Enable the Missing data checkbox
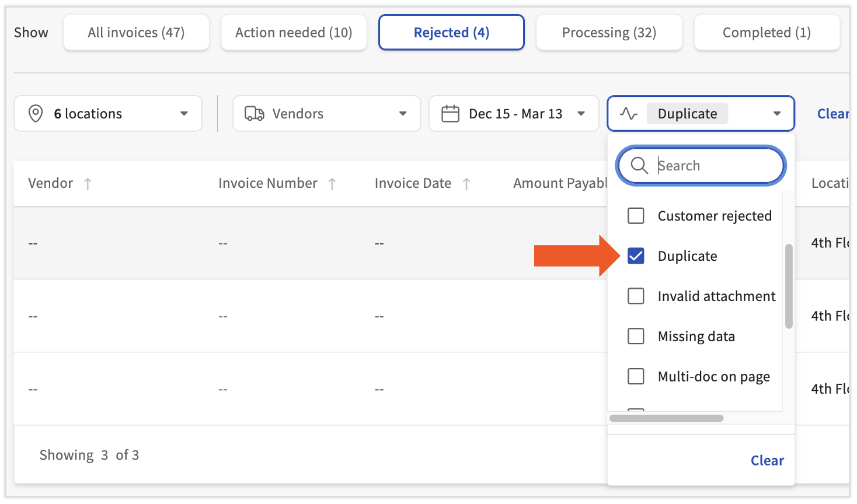857x504 pixels. [636, 337]
